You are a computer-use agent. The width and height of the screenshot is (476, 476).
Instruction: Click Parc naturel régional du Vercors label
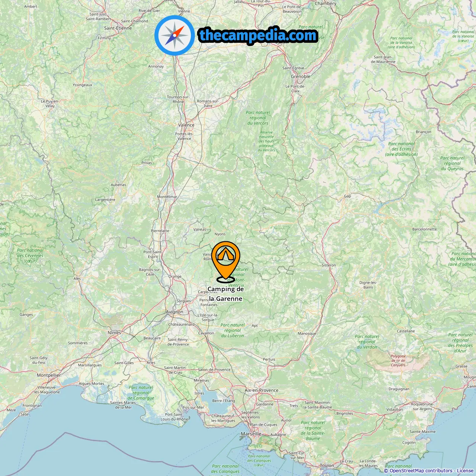258,118
